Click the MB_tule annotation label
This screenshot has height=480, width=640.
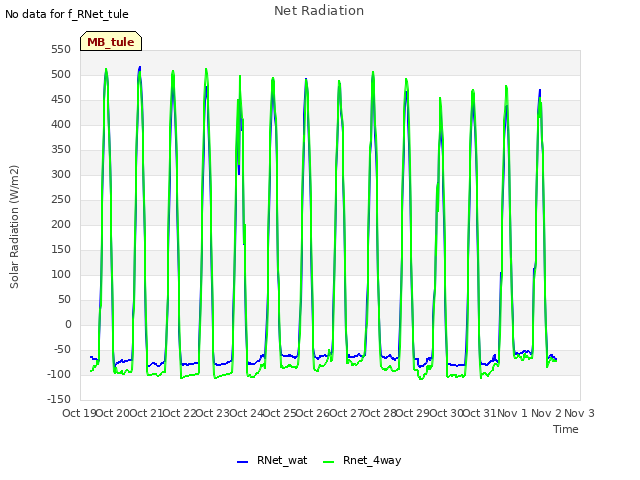[111, 42]
